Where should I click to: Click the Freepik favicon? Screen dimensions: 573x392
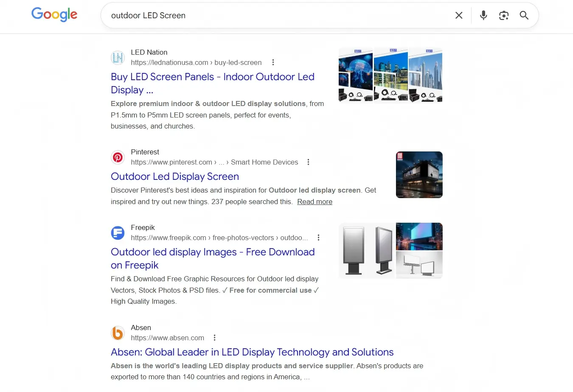point(118,232)
